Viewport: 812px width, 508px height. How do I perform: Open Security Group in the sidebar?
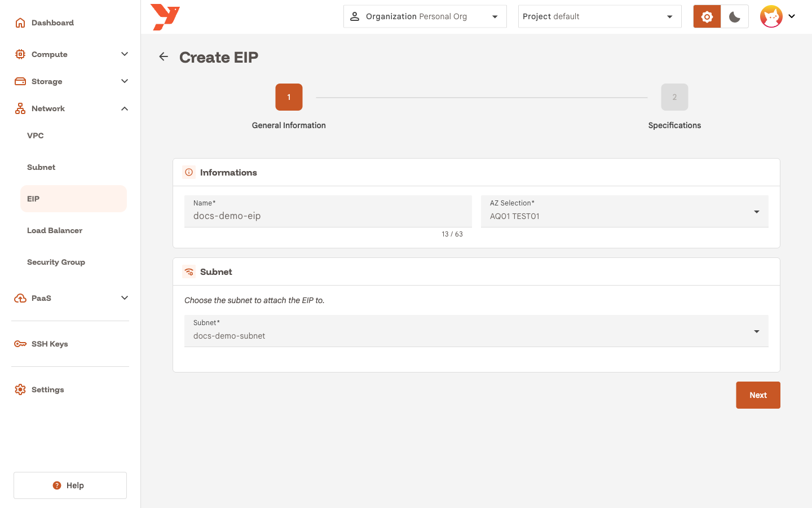pos(73,262)
